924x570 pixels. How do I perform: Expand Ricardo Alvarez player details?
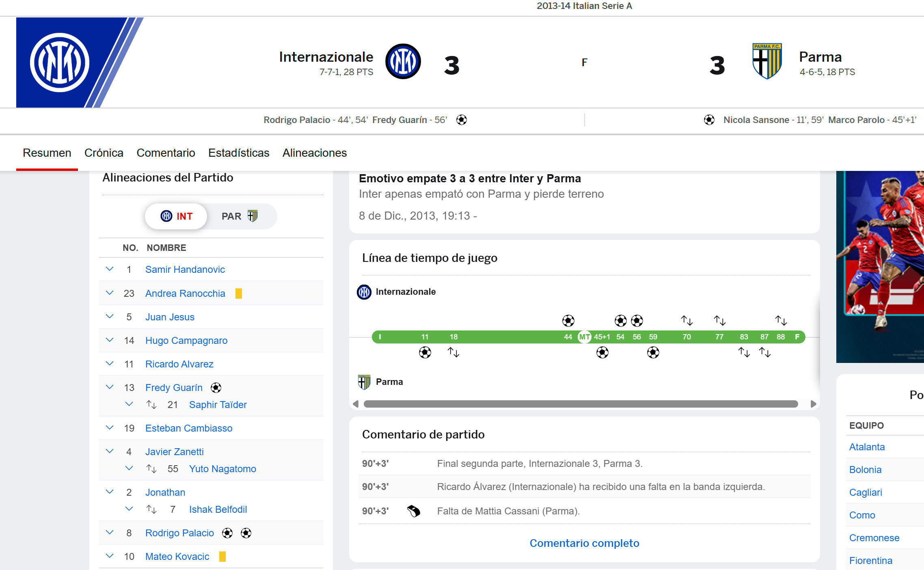pyautogui.click(x=110, y=364)
